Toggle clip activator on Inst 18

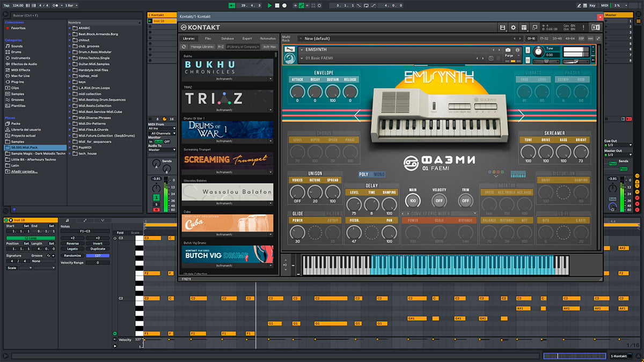tap(6, 220)
